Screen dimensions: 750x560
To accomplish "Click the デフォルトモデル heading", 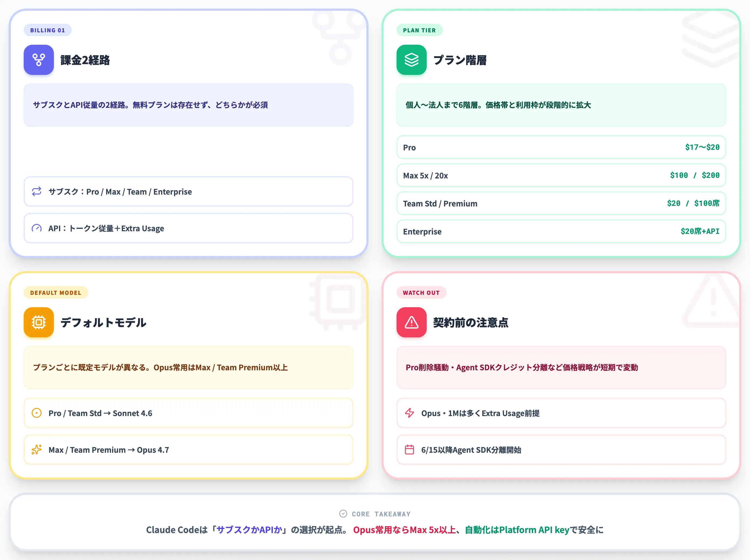I will pos(103,322).
